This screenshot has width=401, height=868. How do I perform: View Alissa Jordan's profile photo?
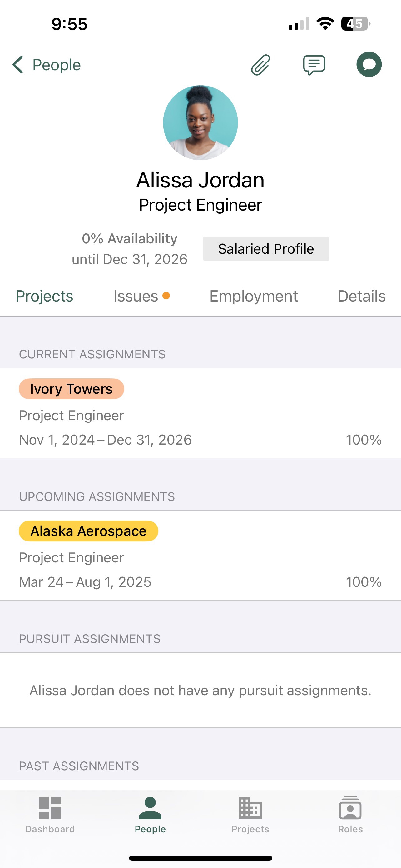pyautogui.click(x=200, y=123)
